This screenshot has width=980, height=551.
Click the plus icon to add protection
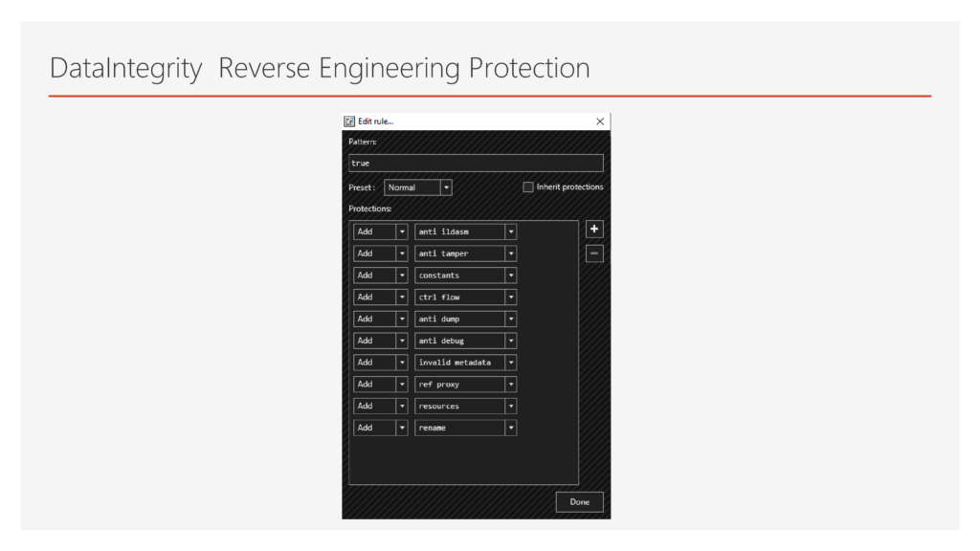point(594,230)
